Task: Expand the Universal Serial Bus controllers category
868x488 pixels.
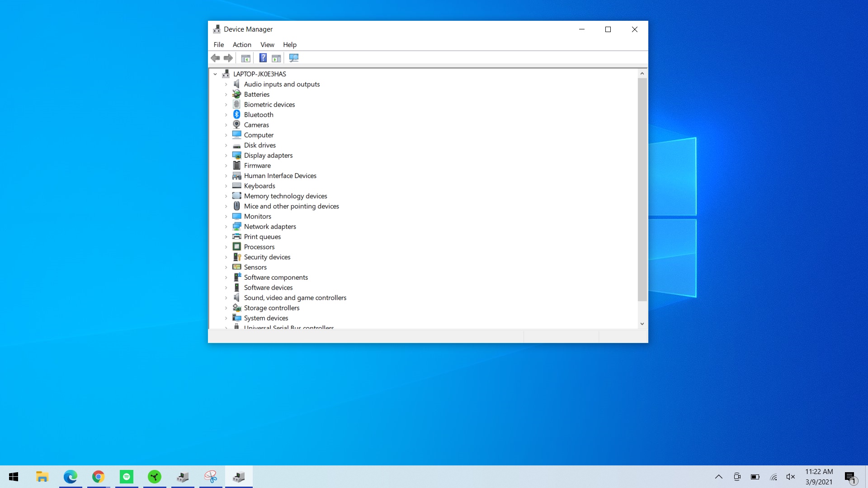Action: 225,328
